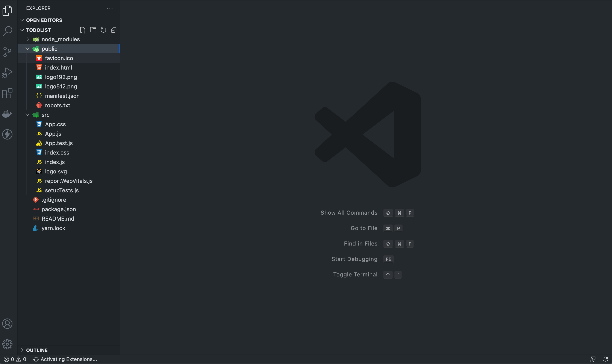
Task: Open the Search view in activity bar
Action: [7, 31]
